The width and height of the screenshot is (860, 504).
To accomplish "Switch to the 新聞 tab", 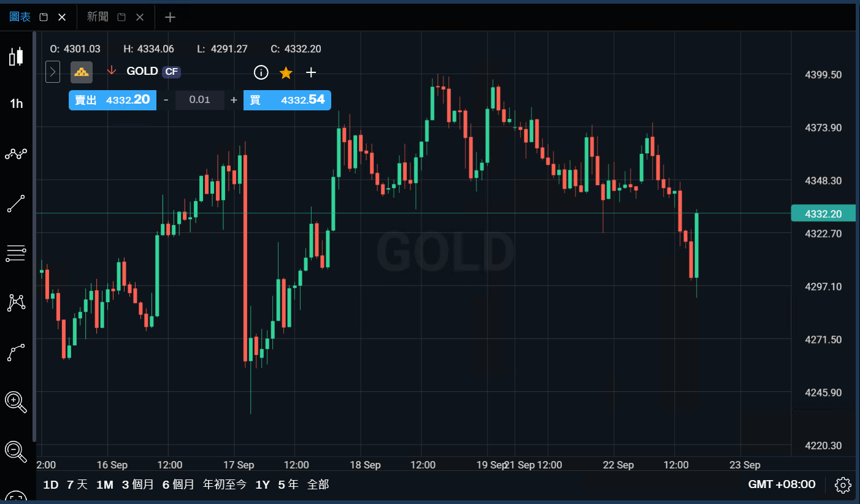I will (98, 17).
